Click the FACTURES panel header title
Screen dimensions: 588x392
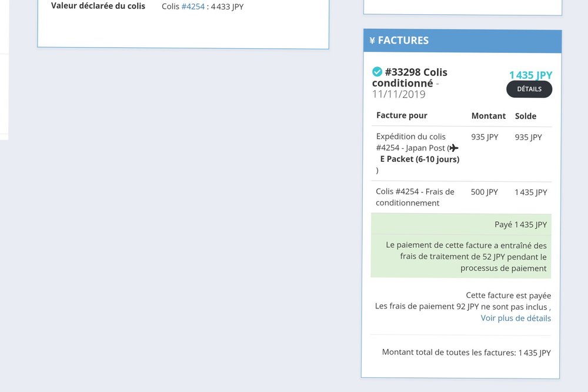[x=403, y=41]
